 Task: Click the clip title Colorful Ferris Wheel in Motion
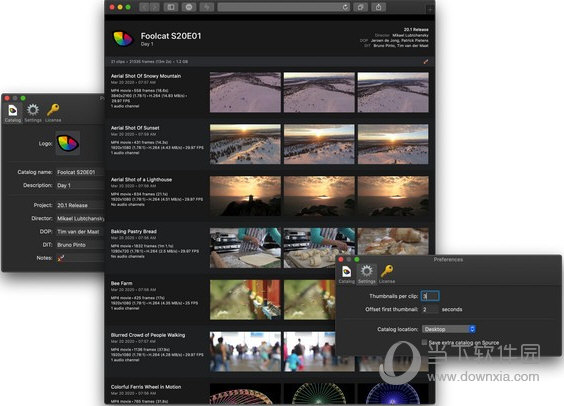click(146, 387)
